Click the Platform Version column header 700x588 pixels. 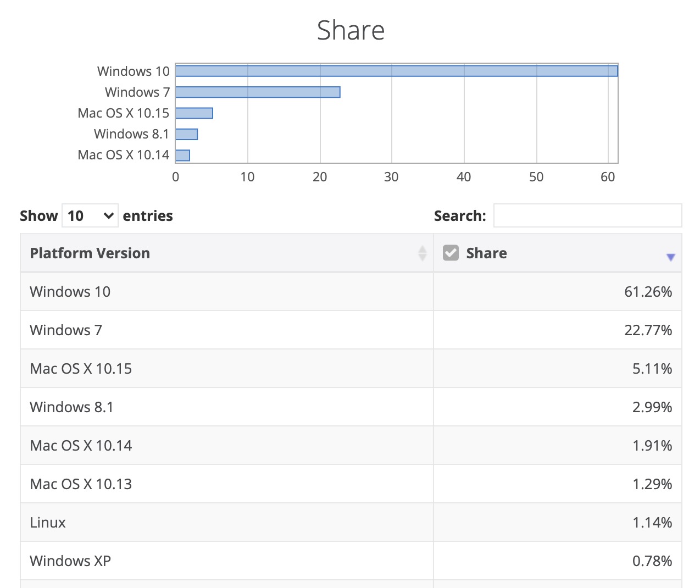click(x=90, y=253)
